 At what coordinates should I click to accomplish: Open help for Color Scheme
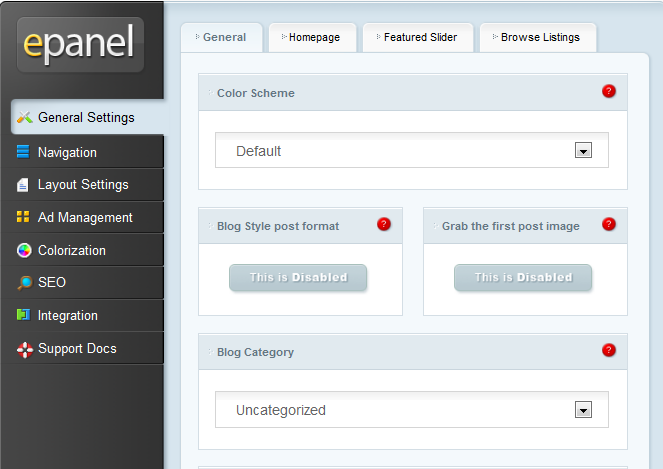(x=609, y=91)
